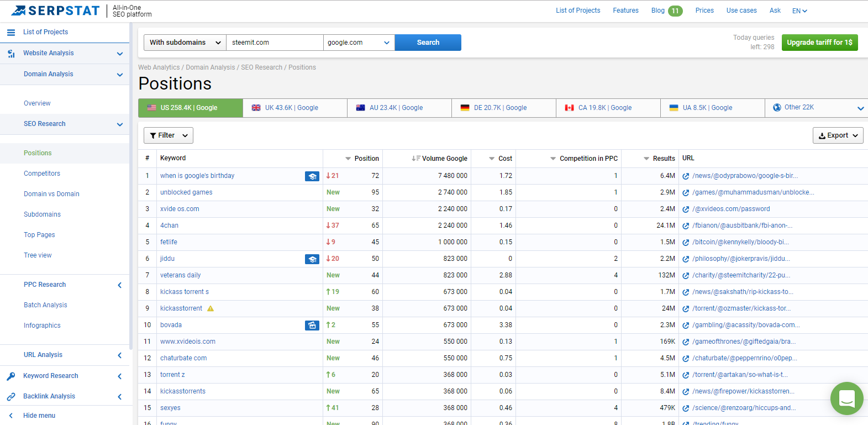Screen dimensions: 868x425
Task: Open Domain vs Domain in sidebar
Action: coord(51,194)
